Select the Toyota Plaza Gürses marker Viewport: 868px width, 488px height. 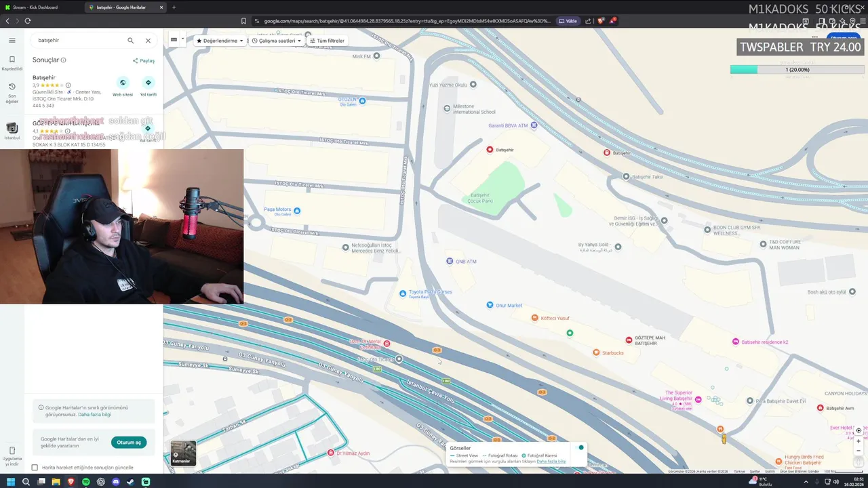pyautogui.click(x=403, y=293)
